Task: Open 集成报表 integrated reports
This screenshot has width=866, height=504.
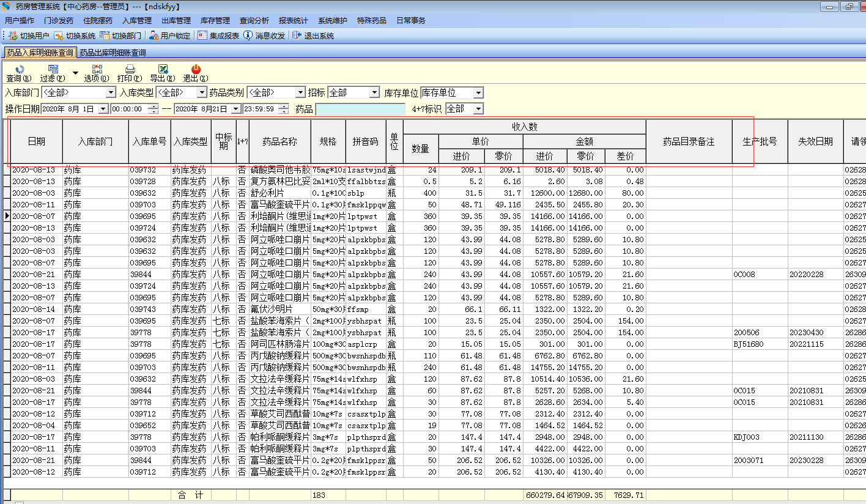Action: tap(218, 36)
